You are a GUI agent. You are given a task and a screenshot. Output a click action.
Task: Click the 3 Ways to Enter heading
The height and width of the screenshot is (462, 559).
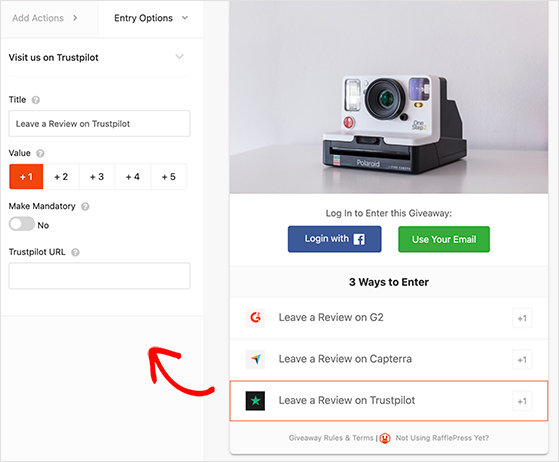coord(389,282)
